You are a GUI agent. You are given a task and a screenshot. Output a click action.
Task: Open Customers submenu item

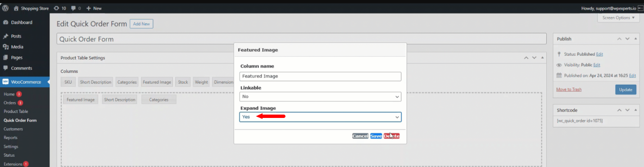(x=13, y=129)
